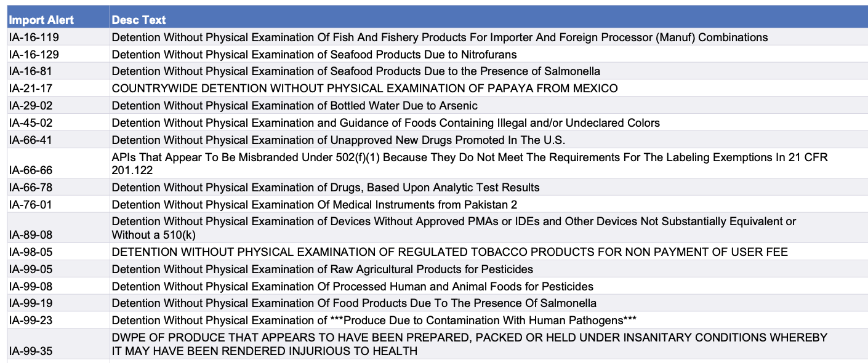Viewport: 868px width, 363px height.
Task: Click the Drugs Analytic Test Results description
Action: click(325, 188)
